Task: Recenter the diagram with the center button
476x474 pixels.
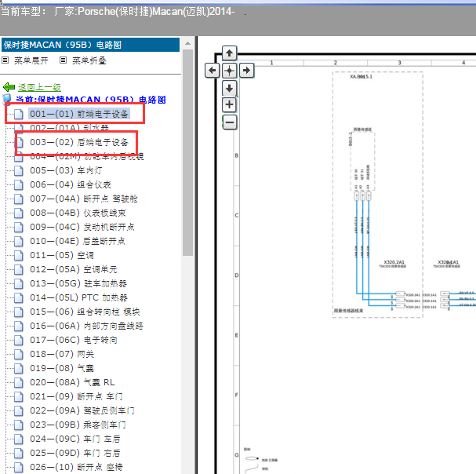Action: coord(229,71)
